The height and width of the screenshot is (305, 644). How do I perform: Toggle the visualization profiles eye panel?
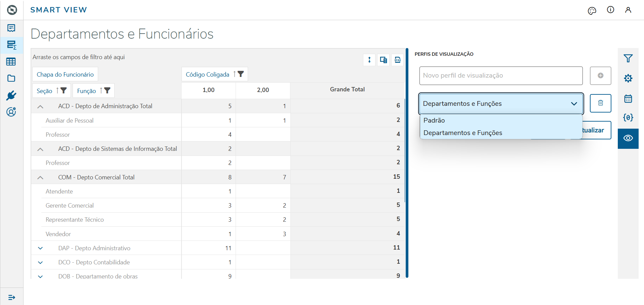pos(628,138)
